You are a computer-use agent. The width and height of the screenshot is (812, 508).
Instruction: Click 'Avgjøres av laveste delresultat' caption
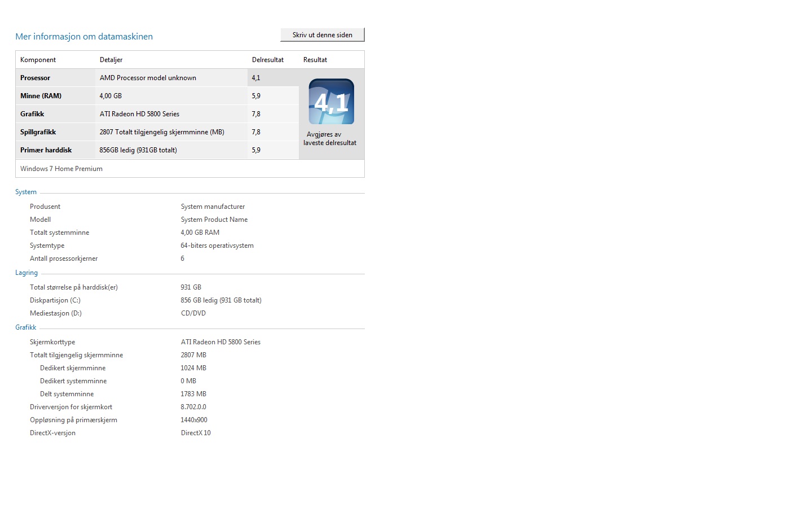pyautogui.click(x=330, y=139)
